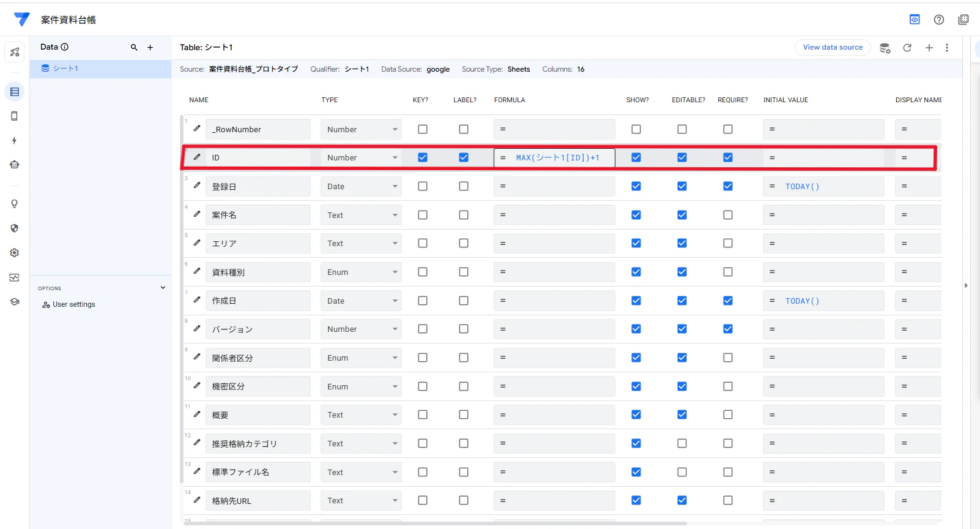Viewport: 980px width, 529px height.
Task: Open the type dropdown for 登録日
Action: point(361,186)
